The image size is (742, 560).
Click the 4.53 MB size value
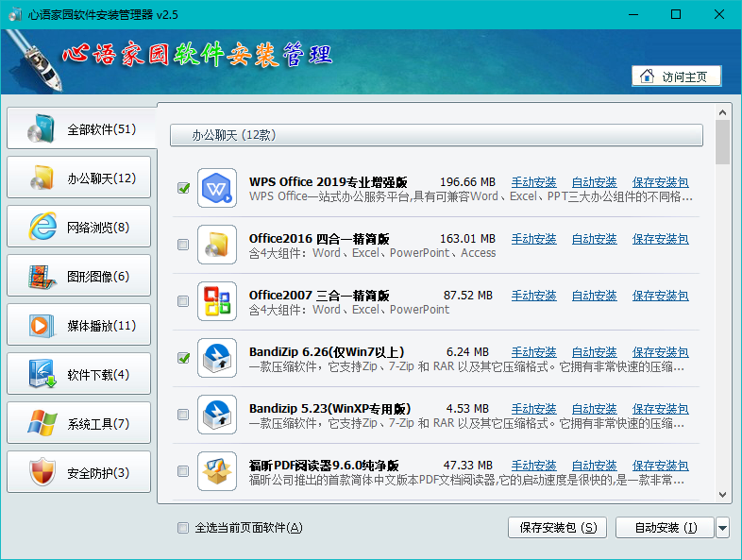[467, 409]
